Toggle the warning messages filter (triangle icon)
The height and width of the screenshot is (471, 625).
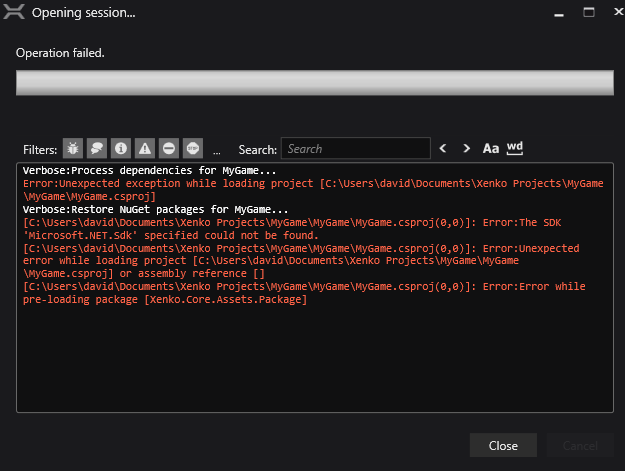145,149
